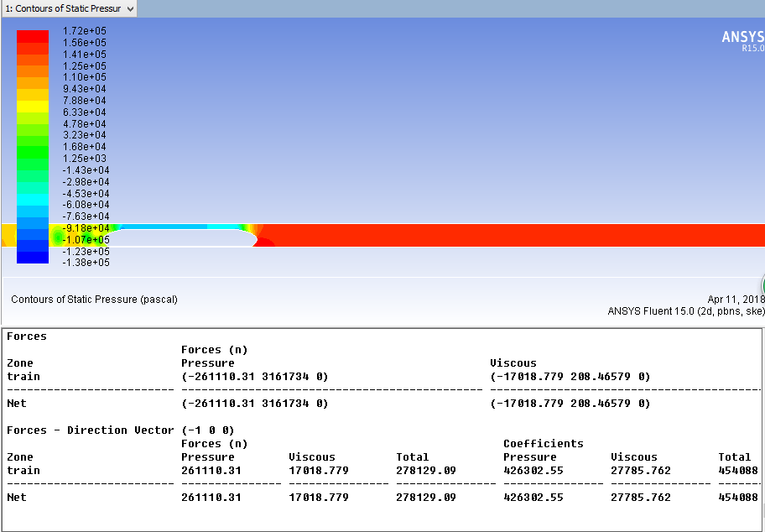Select the legend value -6.08e+04

(x=86, y=205)
